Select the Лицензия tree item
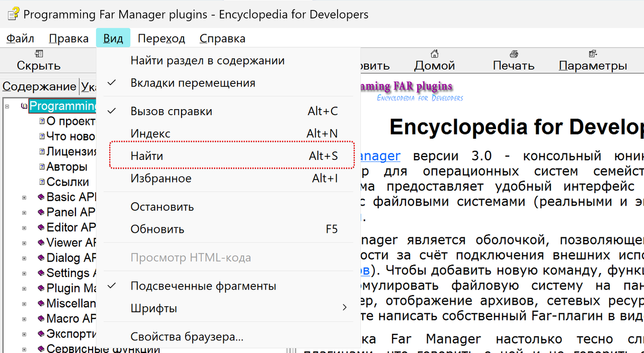The width and height of the screenshot is (644, 353). 71,151
